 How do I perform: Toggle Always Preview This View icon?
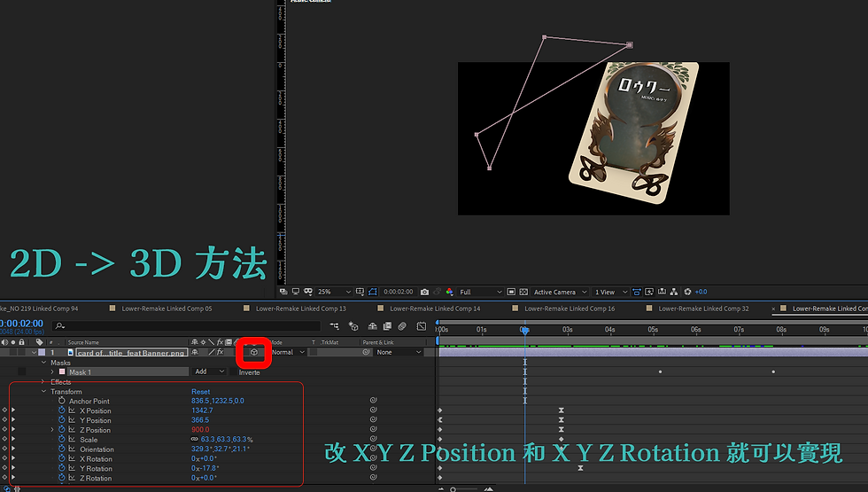tap(283, 292)
